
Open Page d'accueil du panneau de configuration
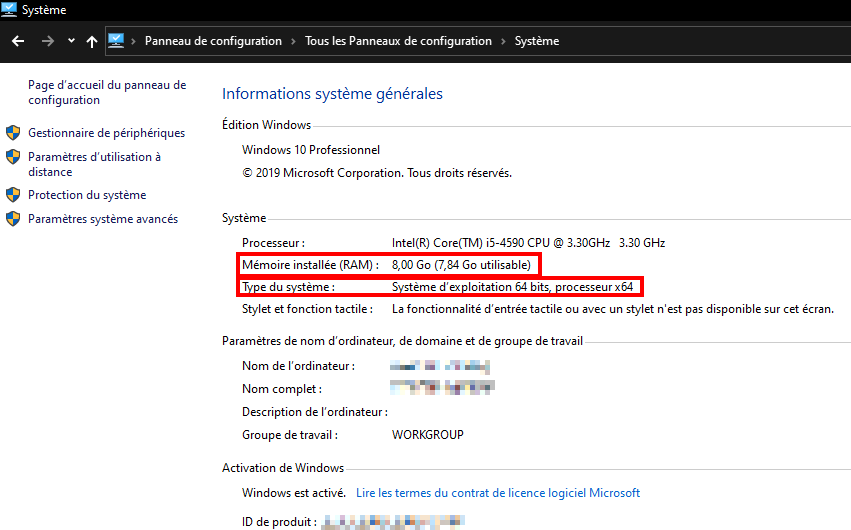(107, 92)
